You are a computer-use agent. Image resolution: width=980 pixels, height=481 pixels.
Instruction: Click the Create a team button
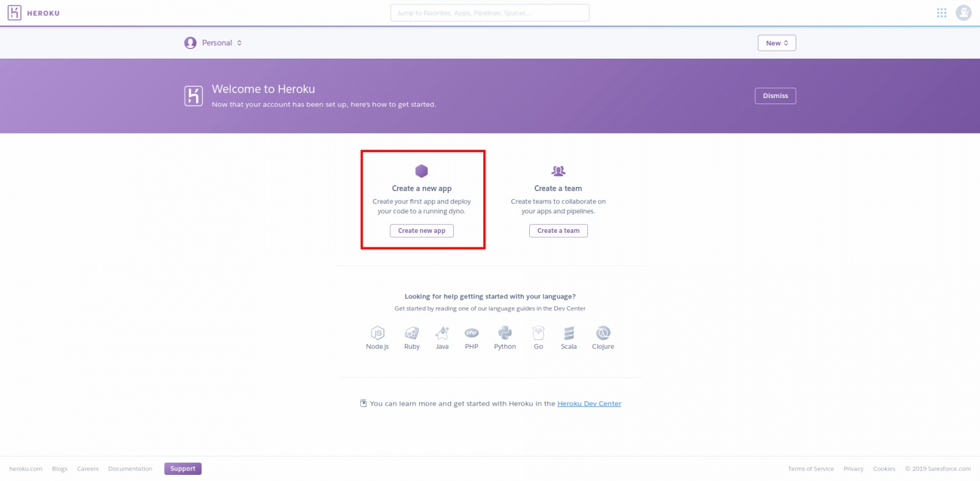click(559, 231)
